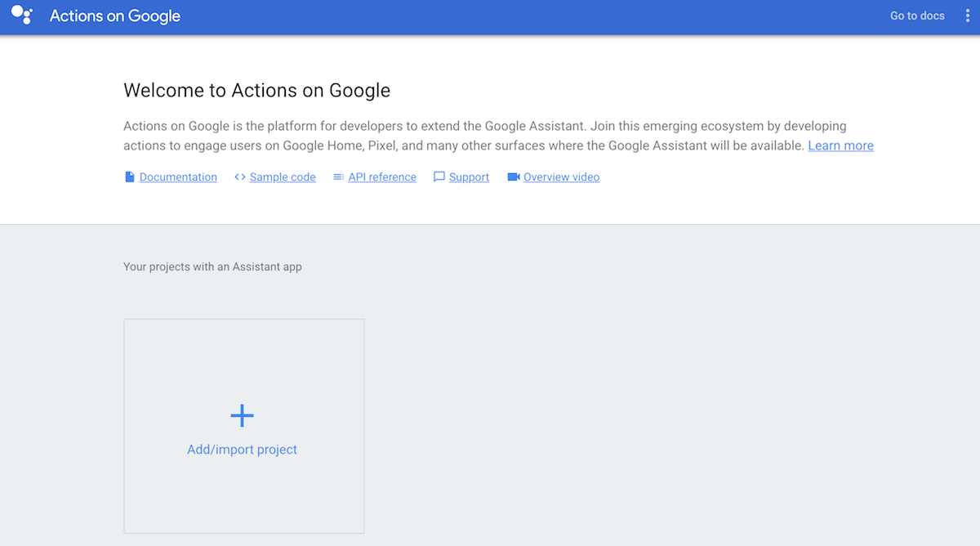980x546 pixels.
Task: Click the Google Assistant logo icon
Action: pyautogui.click(x=22, y=15)
